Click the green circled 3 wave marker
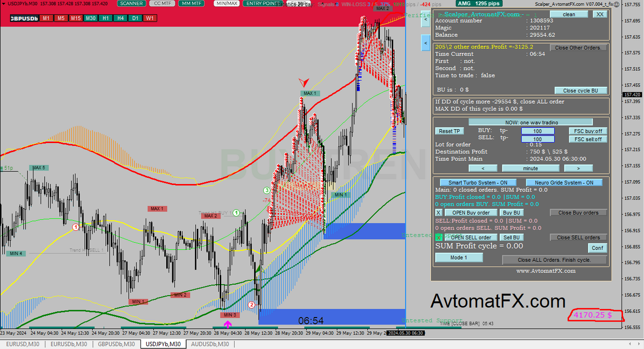 267,190
